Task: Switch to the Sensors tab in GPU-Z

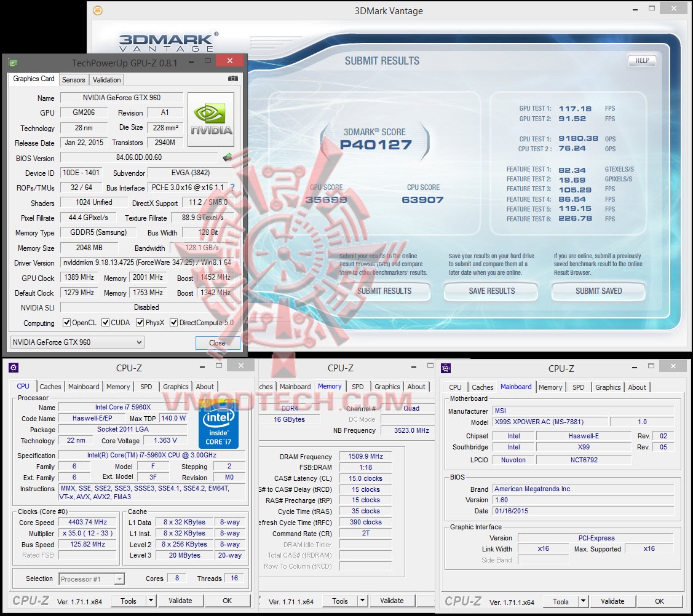Action: pos(73,79)
